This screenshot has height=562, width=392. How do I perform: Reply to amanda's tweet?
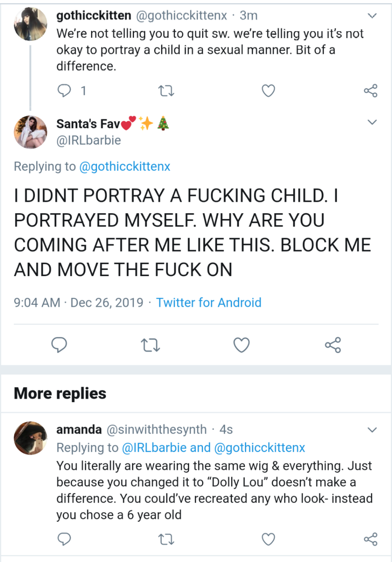(64, 539)
